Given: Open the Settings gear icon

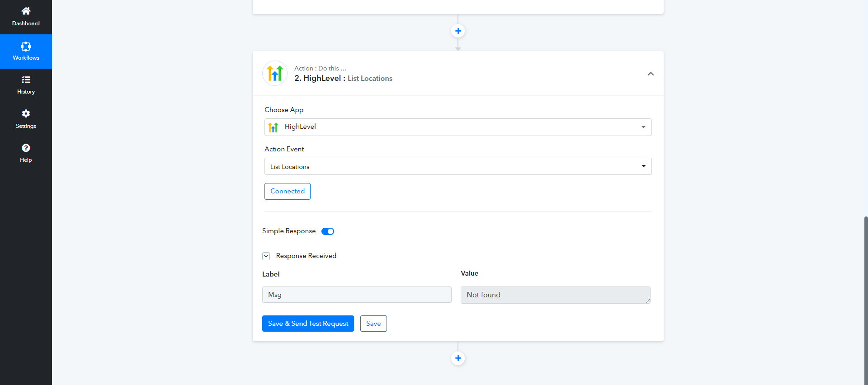Looking at the screenshot, I should coord(26,113).
